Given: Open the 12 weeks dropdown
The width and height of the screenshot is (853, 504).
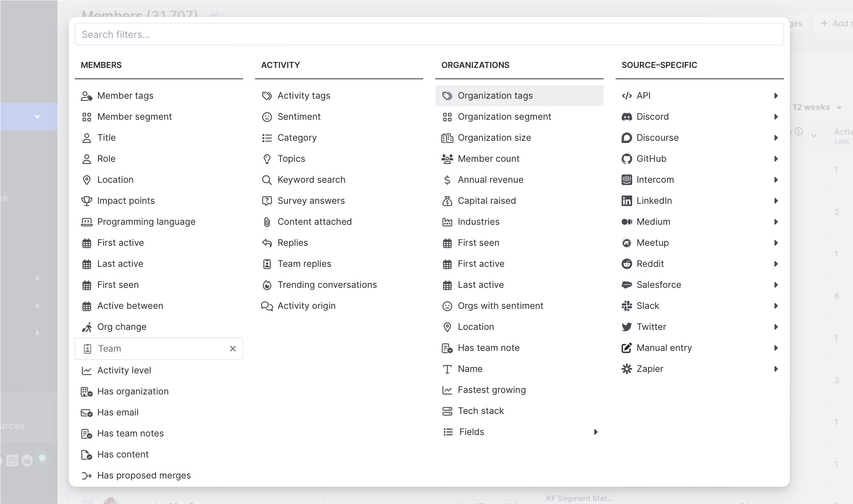Looking at the screenshot, I should tap(815, 107).
